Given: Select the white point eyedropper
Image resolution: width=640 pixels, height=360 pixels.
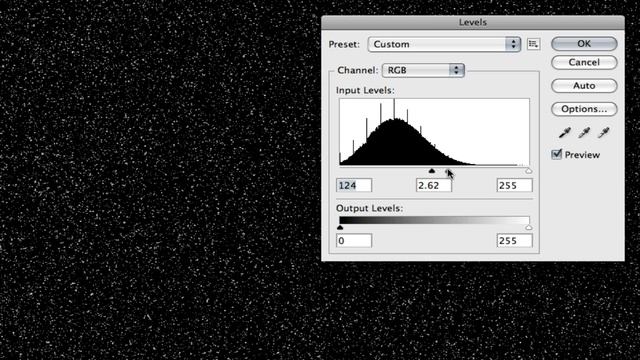Looking at the screenshot, I should tap(604, 132).
